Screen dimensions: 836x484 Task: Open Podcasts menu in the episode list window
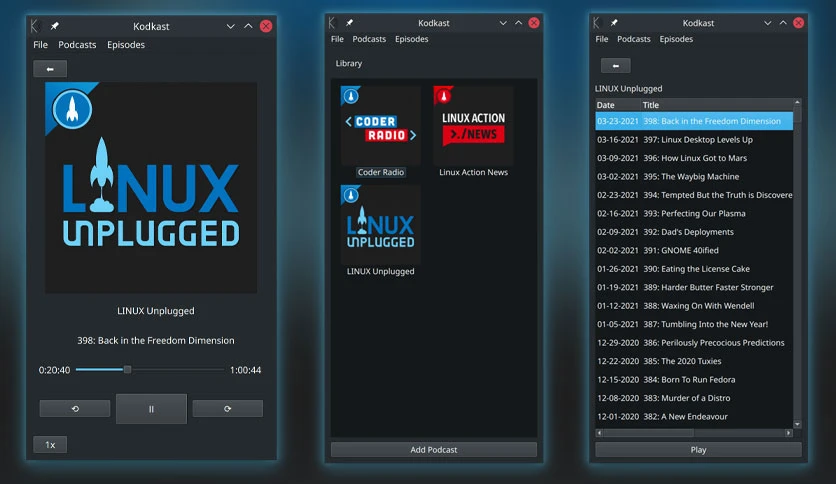tap(633, 39)
